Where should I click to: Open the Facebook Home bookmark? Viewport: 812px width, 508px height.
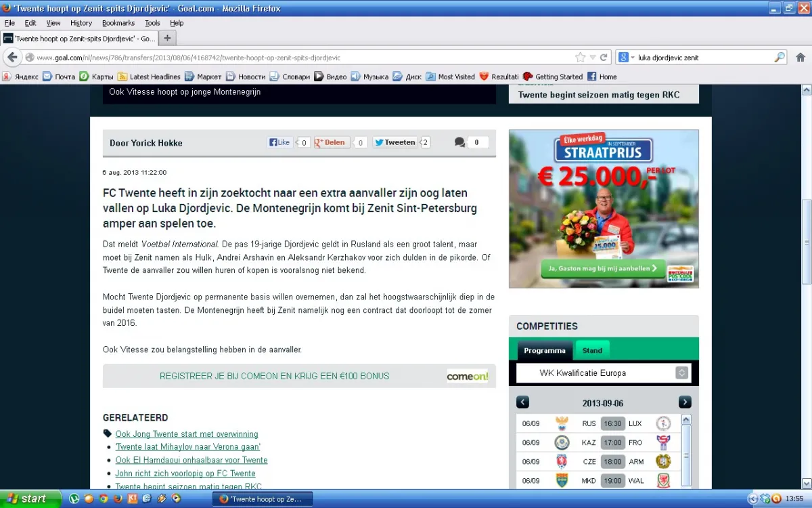[x=602, y=77]
